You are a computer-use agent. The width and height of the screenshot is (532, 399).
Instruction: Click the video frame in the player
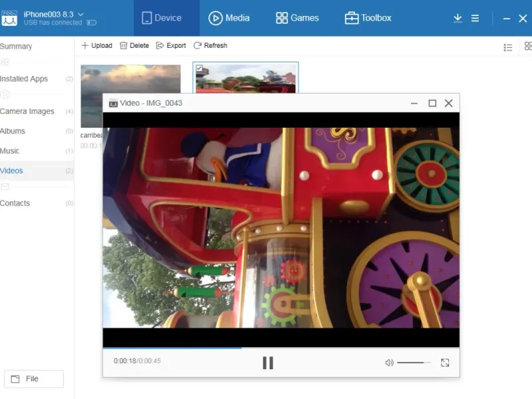pos(281,227)
